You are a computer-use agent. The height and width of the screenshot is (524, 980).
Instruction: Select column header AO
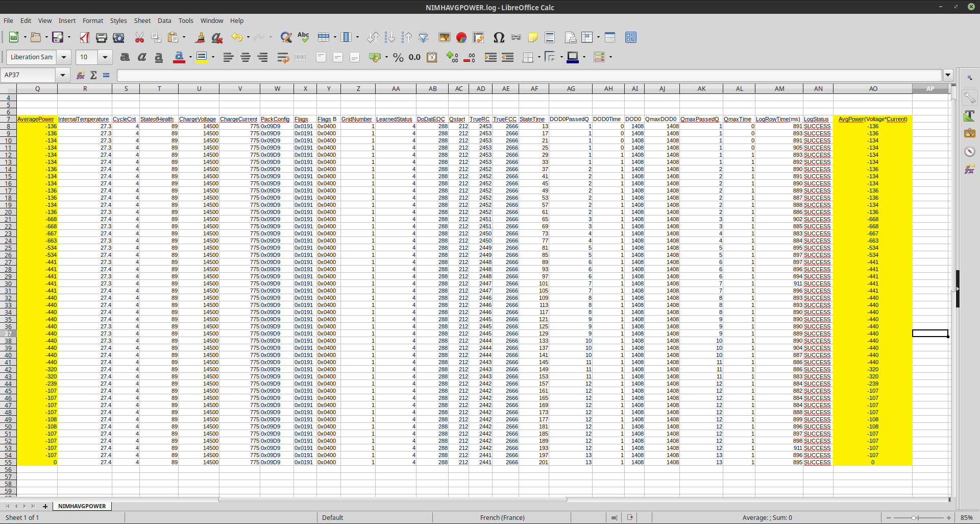873,89
